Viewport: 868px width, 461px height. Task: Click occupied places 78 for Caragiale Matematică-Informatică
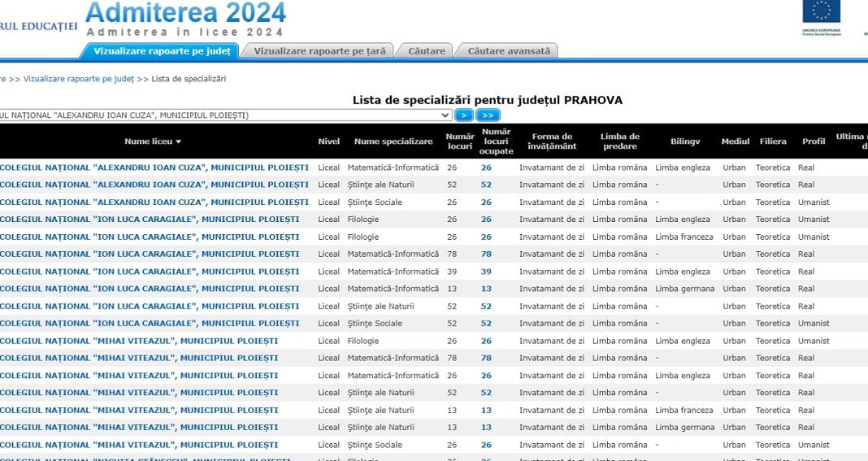[486, 254]
